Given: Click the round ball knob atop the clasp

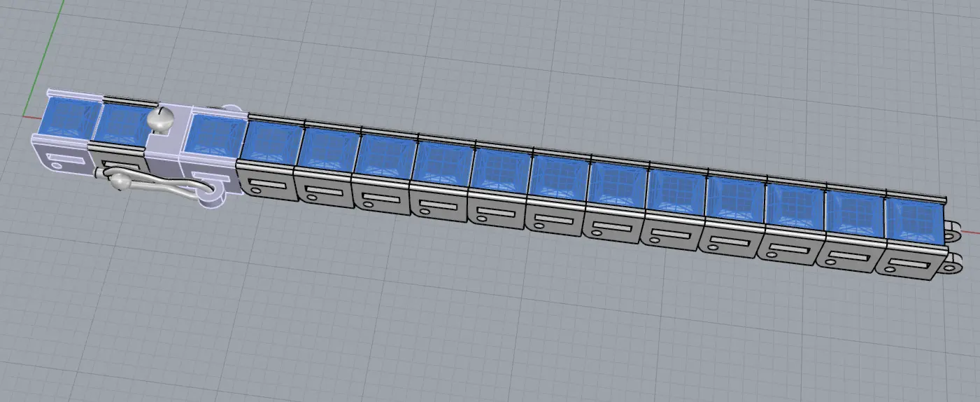Looking at the screenshot, I should (x=161, y=118).
